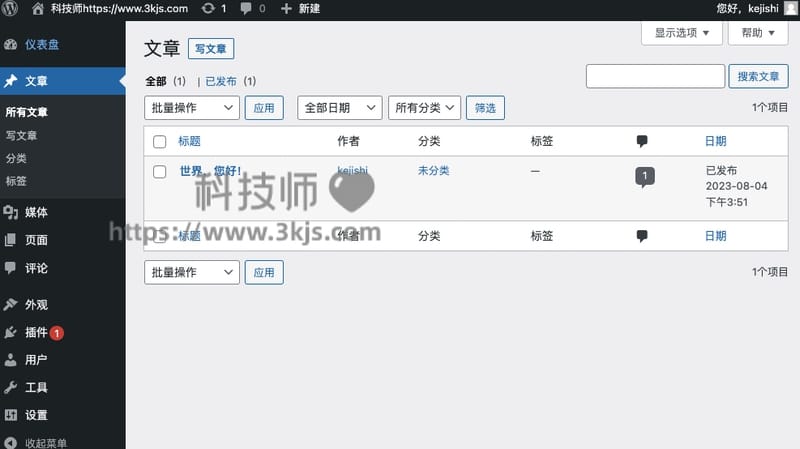Click the 媒体 media icon
Viewport: 800px width, 449px height.
[11, 212]
